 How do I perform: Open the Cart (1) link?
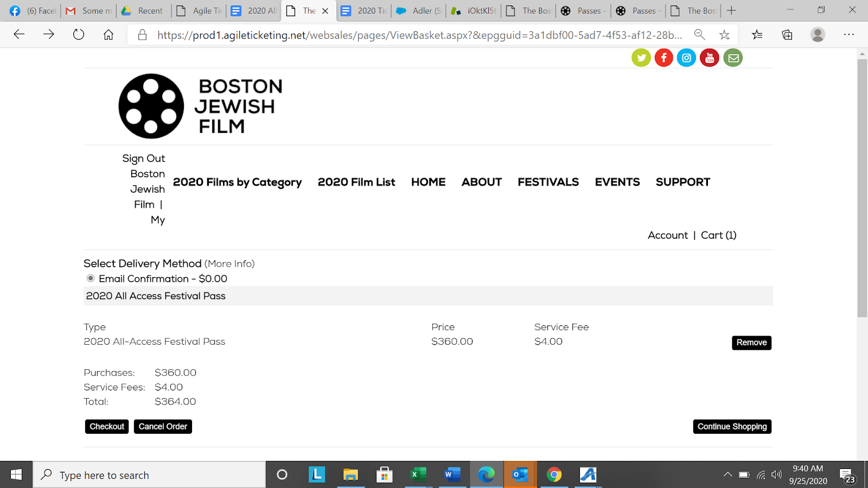(x=719, y=235)
